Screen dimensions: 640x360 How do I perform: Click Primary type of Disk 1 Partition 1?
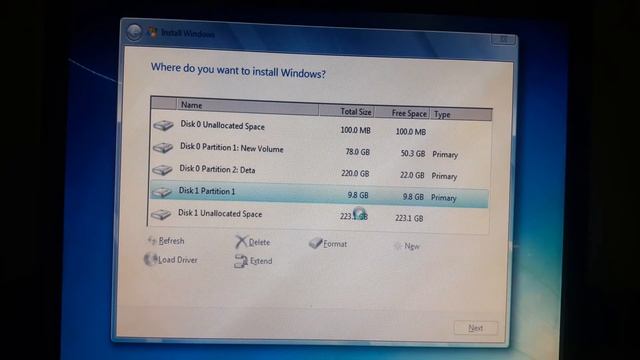click(x=443, y=198)
